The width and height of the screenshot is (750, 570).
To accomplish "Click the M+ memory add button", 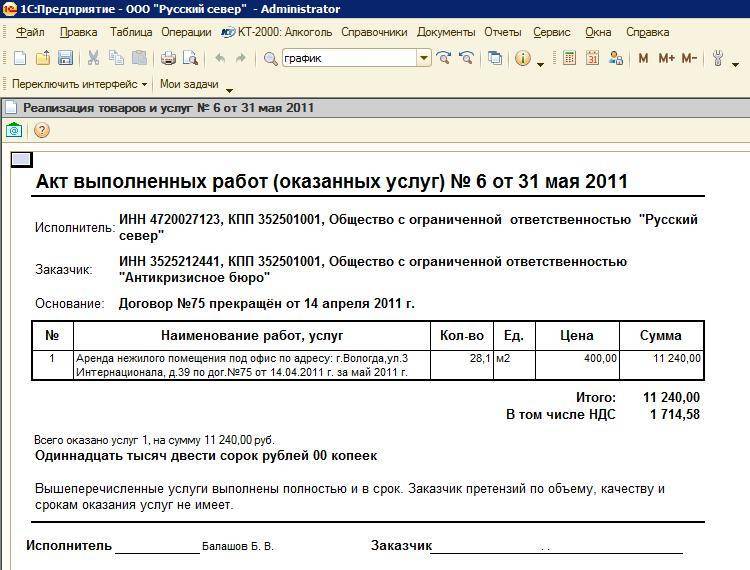I will (666, 59).
